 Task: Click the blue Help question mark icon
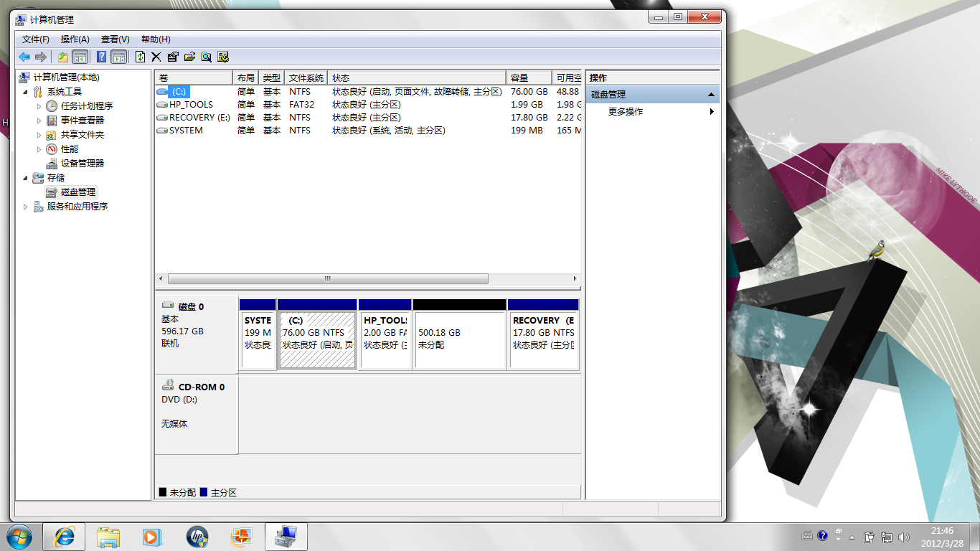tap(102, 57)
